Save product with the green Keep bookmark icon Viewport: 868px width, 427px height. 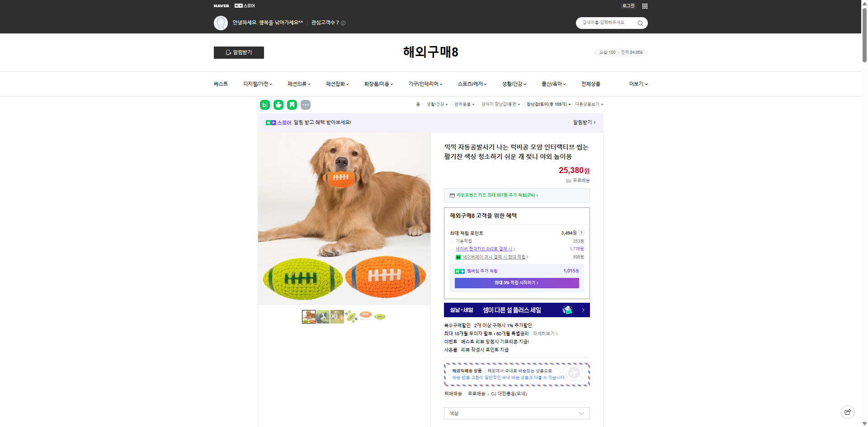292,105
